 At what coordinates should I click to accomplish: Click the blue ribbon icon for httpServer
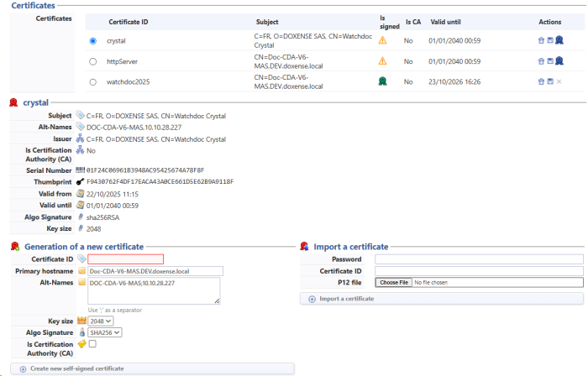(x=559, y=61)
